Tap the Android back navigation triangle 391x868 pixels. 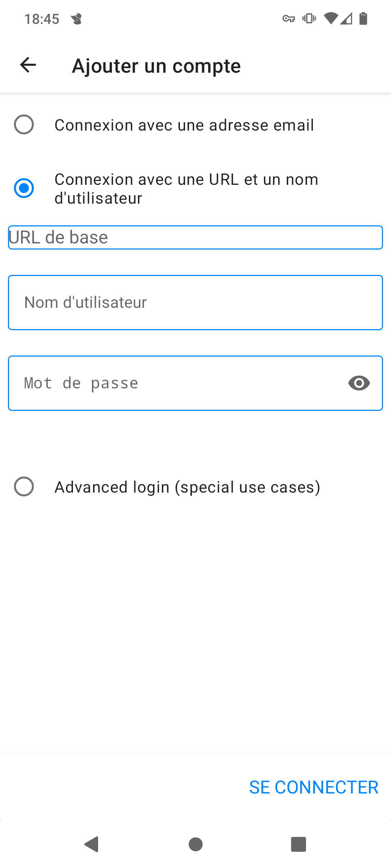tap(92, 844)
